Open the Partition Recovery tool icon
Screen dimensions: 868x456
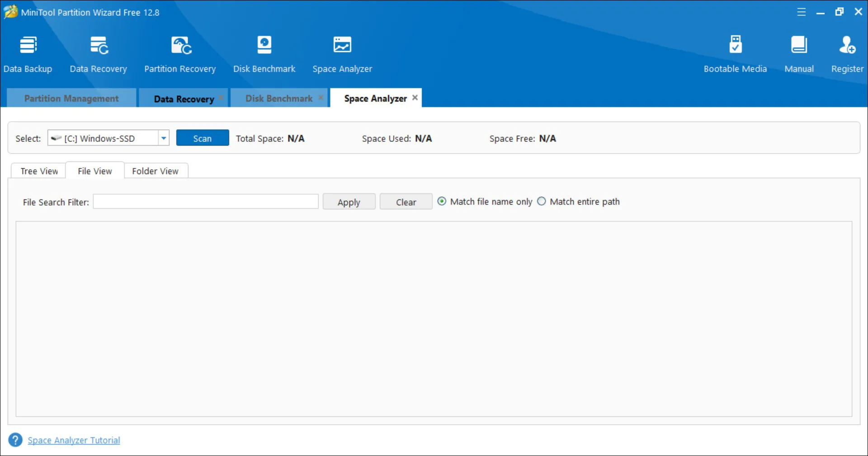tap(180, 46)
